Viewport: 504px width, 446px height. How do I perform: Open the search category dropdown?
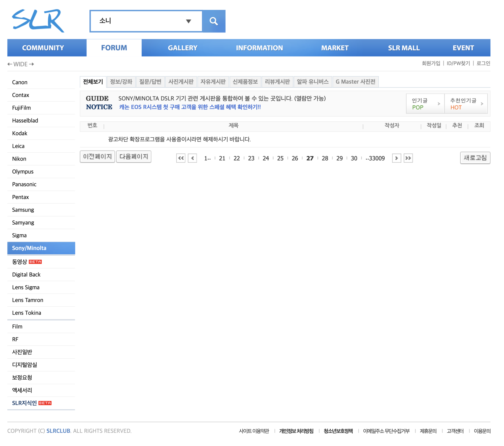click(x=188, y=21)
